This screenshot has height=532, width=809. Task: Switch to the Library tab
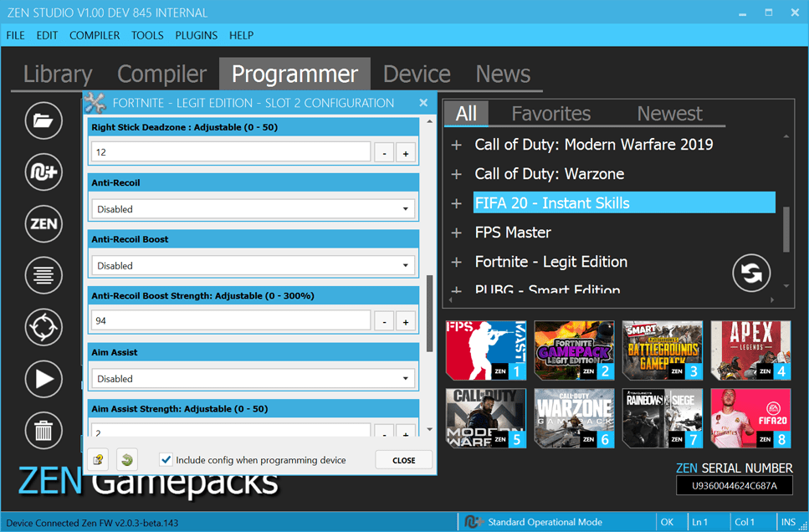pyautogui.click(x=58, y=74)
